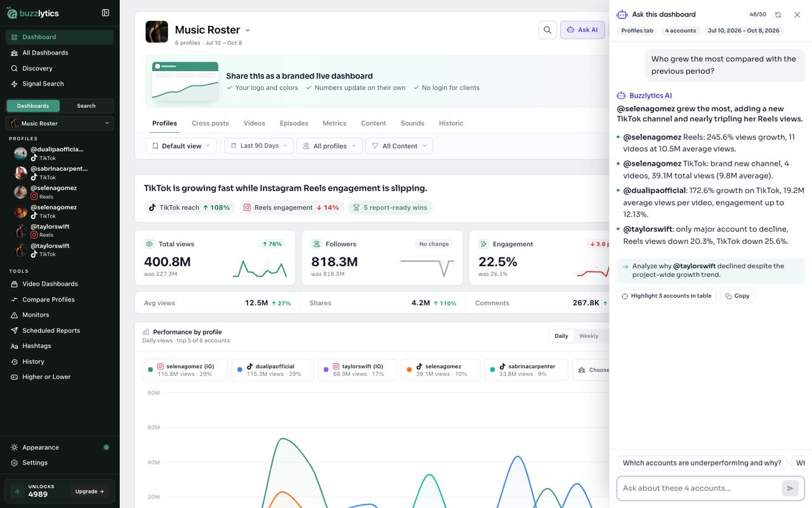Collapse the sidebar with the panel icon
This screenshot has width=812, height=508.
click(x=105, y=13)
